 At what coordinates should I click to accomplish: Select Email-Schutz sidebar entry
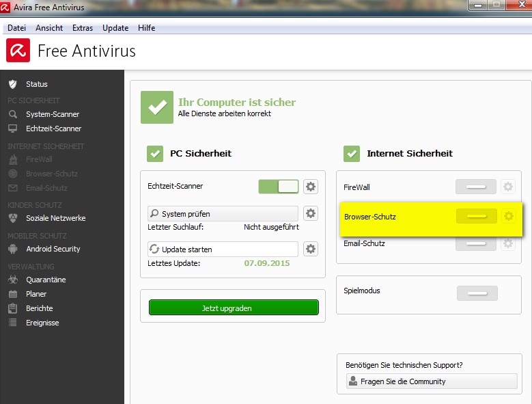pos(46,188)
